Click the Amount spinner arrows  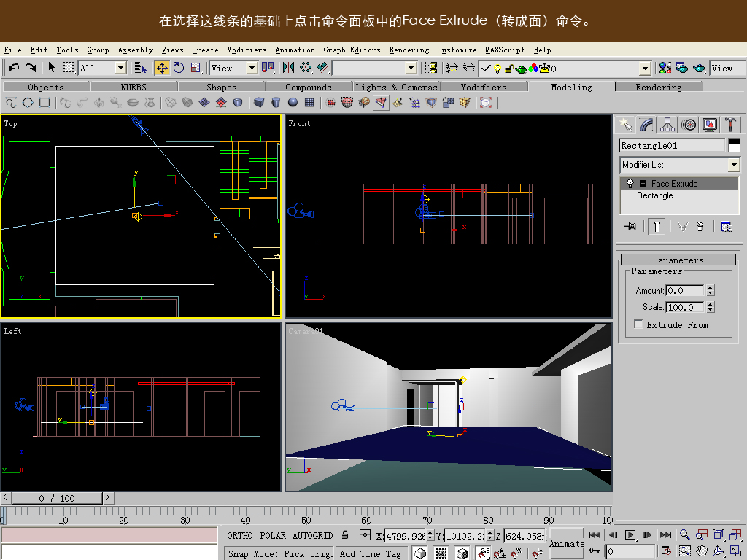711,290
